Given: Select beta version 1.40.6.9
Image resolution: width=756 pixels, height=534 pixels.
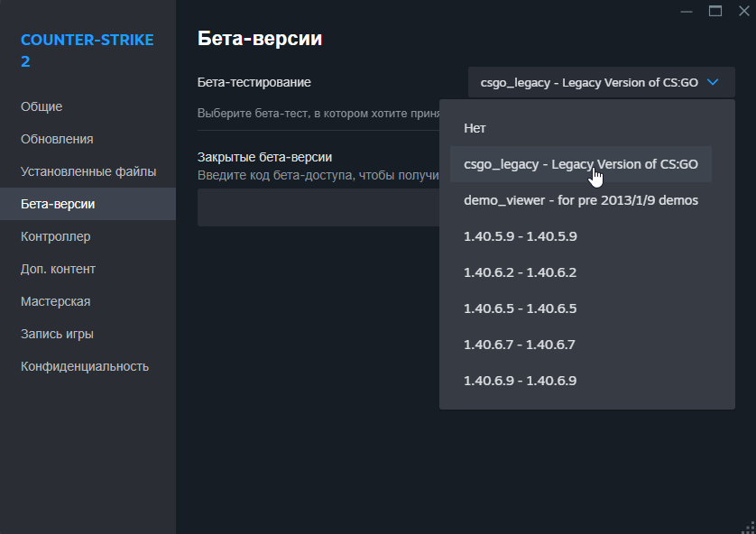Looking at the screenshot, I should (520, 381).
